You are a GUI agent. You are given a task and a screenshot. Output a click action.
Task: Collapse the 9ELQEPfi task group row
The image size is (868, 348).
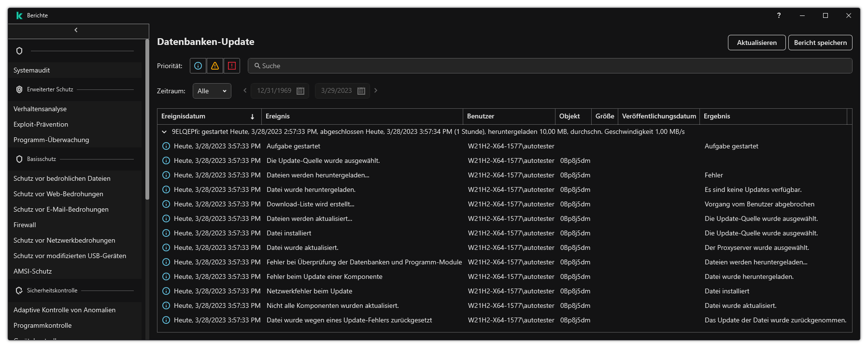point(164,131)
